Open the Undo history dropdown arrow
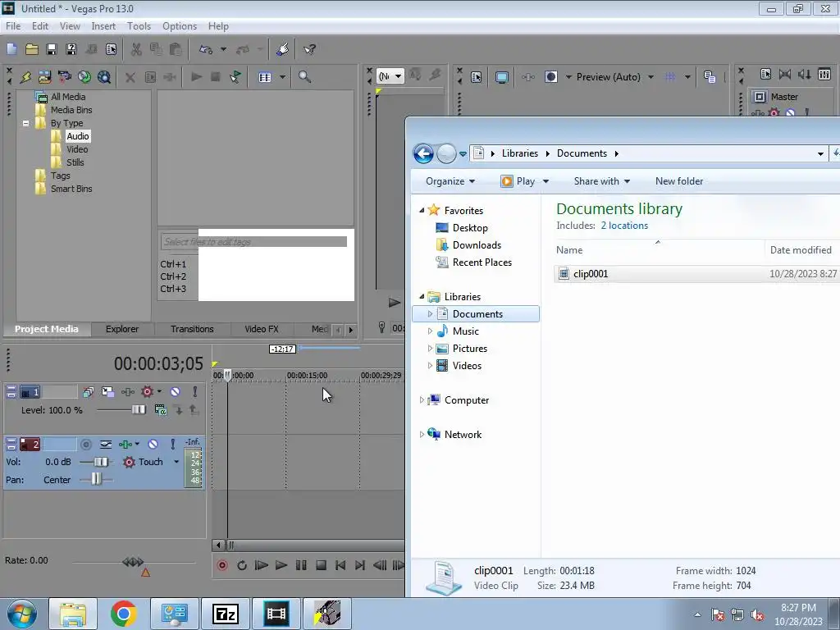The image size is (840, 630). [x=223, y=49]
